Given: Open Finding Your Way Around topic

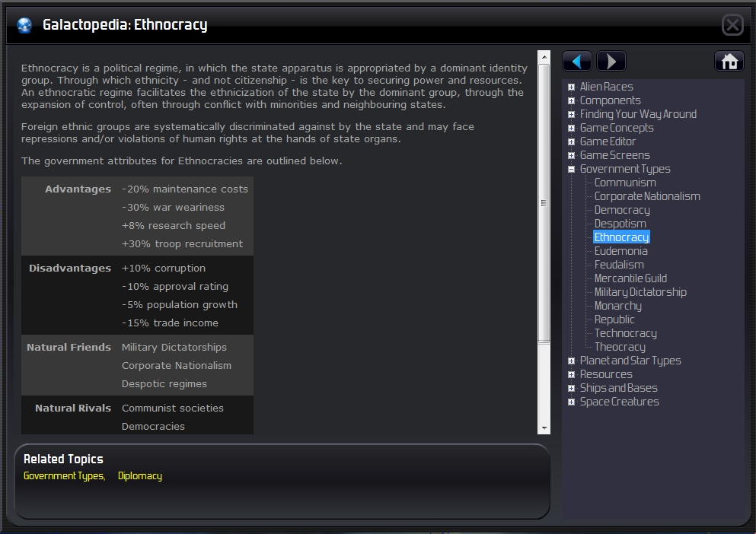Looking at the screenshot, I should [638, 114].
